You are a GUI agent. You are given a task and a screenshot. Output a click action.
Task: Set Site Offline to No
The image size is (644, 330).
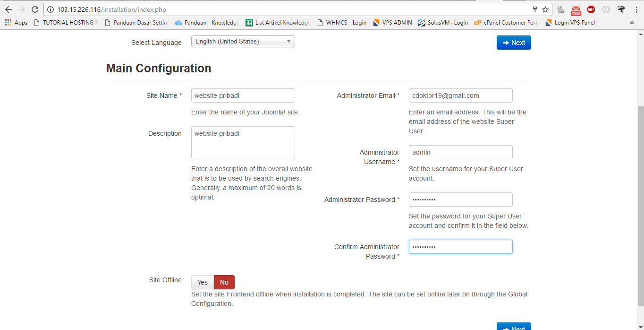click(224, 282)
